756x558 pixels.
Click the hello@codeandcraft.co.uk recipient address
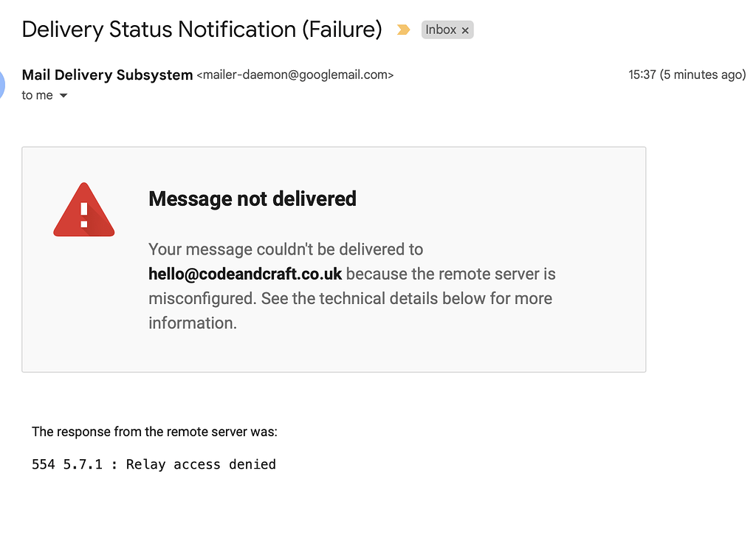point(245,275)
